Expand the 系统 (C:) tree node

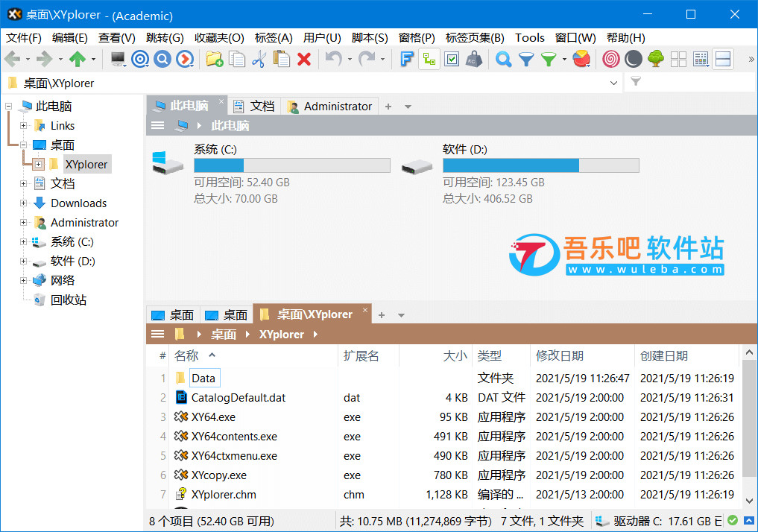23,241
